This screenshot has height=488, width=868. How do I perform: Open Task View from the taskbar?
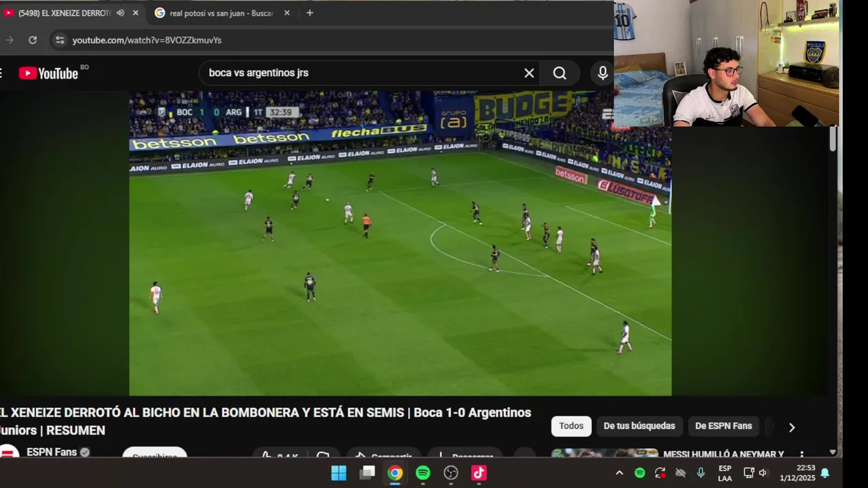pyautogui.click(x=367, y=473)
